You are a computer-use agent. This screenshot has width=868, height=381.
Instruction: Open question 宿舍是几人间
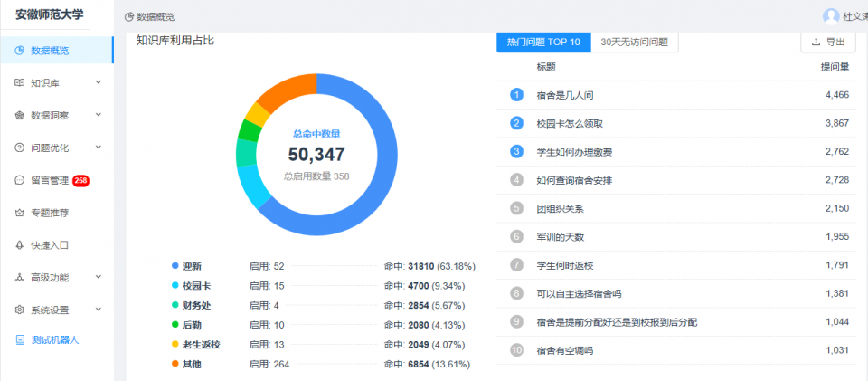564,95
